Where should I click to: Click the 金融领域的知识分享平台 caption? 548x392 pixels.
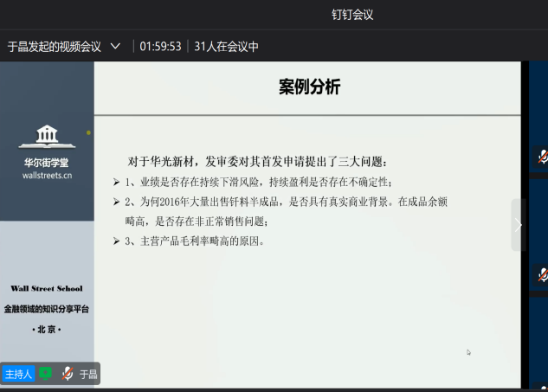pos(47,309)
